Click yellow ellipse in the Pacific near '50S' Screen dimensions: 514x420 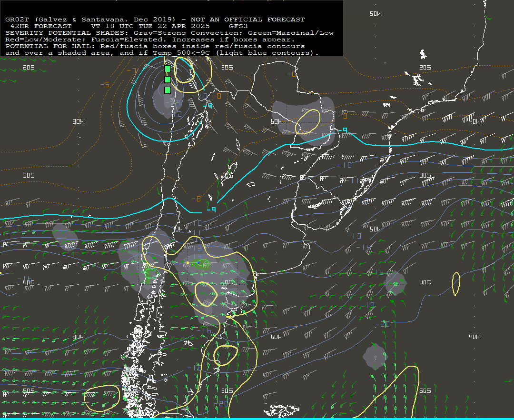pyautogui.click(x=102, y=398)
